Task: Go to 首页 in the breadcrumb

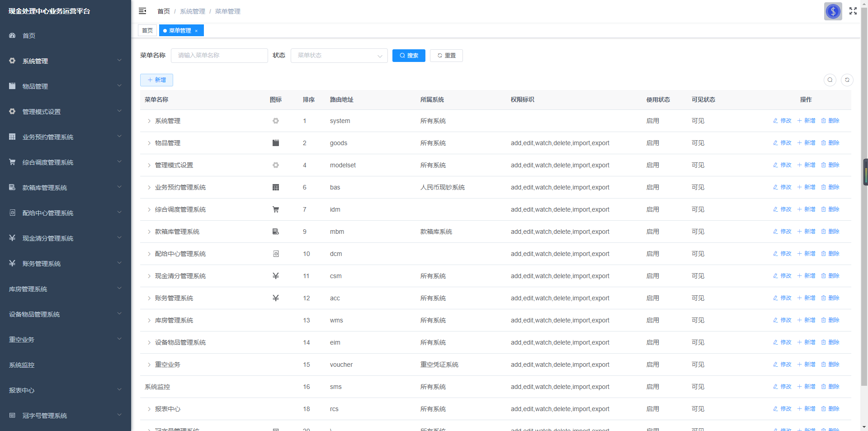Action: click(x=164, y=11)
